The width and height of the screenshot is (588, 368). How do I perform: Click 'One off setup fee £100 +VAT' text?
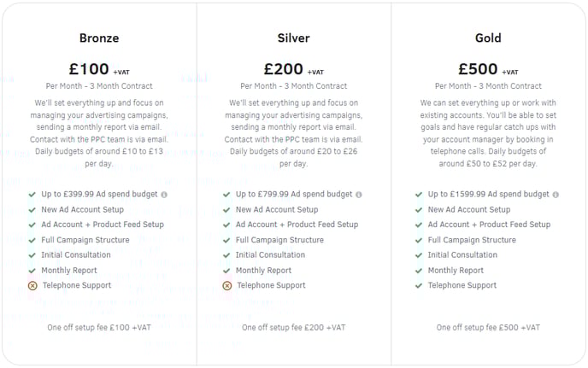tap(99, 328)
